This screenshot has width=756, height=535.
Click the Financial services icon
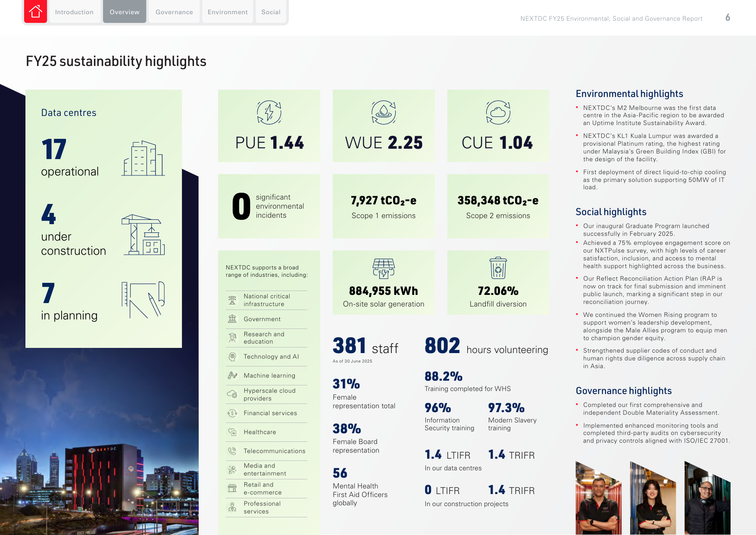pos(232,413)
